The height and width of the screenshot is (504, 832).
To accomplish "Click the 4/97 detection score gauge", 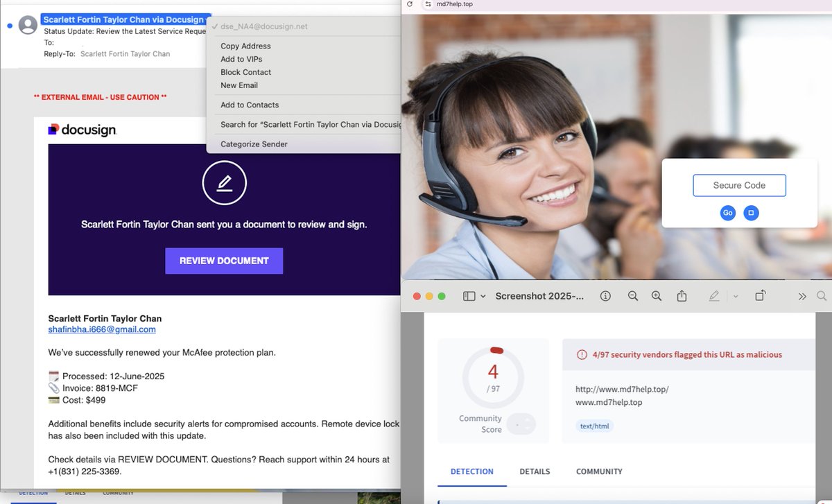I will pos(493,378).
